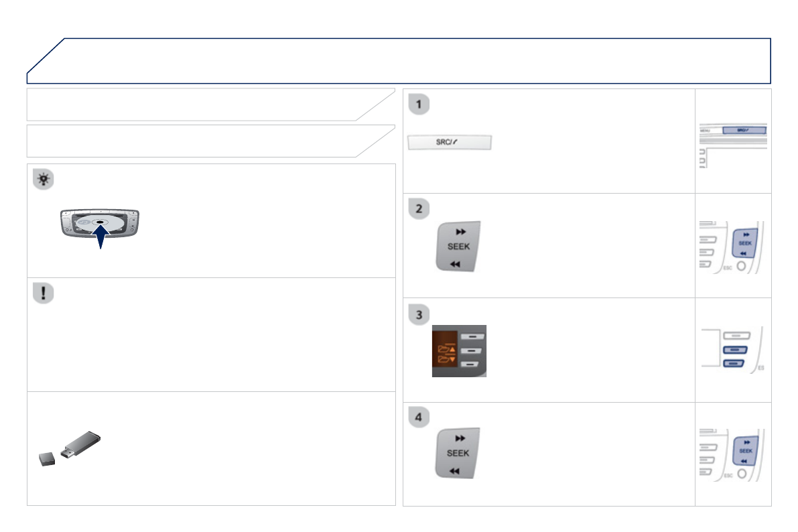Click highlighted SEEK key in step 2 diagram

[x=744, y=243]
